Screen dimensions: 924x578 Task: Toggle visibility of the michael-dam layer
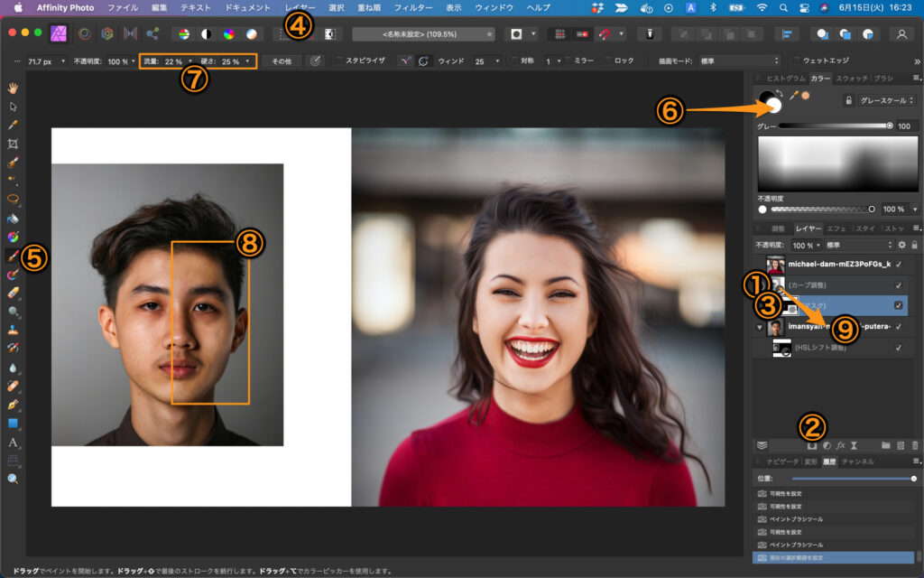[x=899, y=264]
